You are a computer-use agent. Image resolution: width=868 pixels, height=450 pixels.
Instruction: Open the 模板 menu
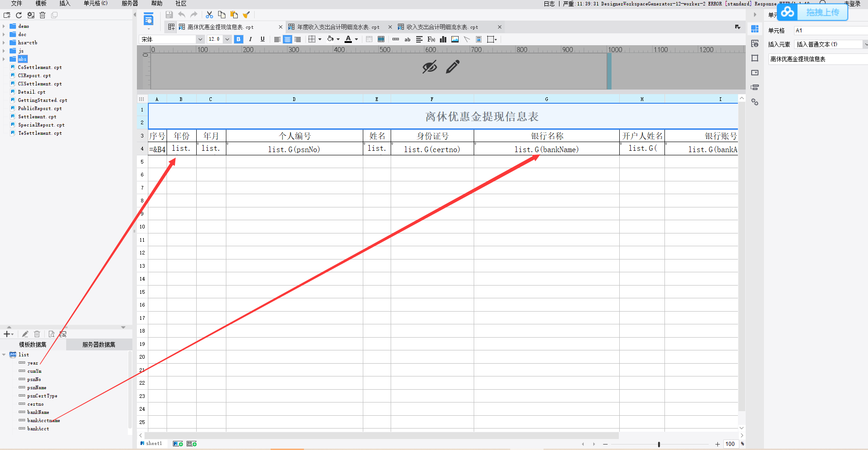(x=41, y=4)
